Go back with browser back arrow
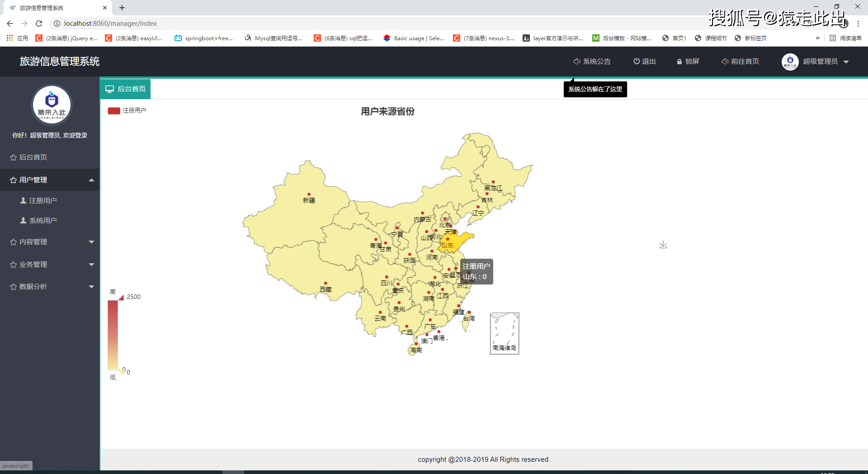The image size is (868, 474). click(x=10, y=24)
